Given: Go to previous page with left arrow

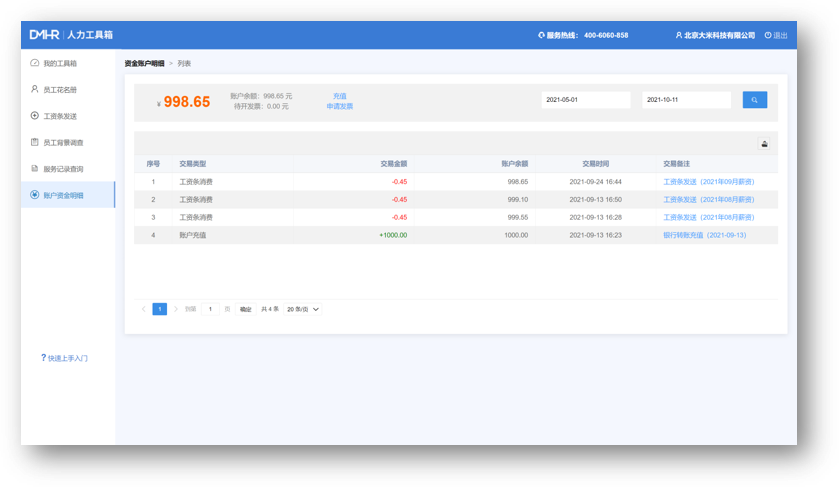Looking at the screenshot, I should pyautogui.click(x=144, y=309).
